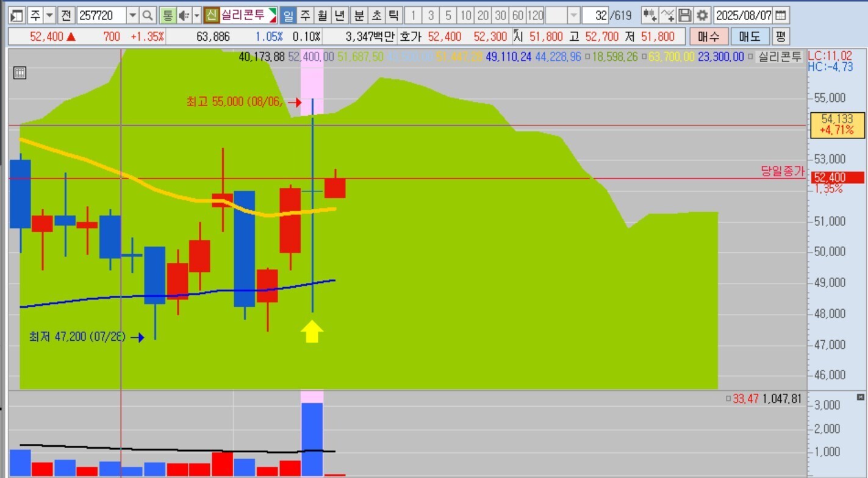Screen dimensions: 868x478
Task: Open the dropdown arrow next to 주
Action: (50, 15)
